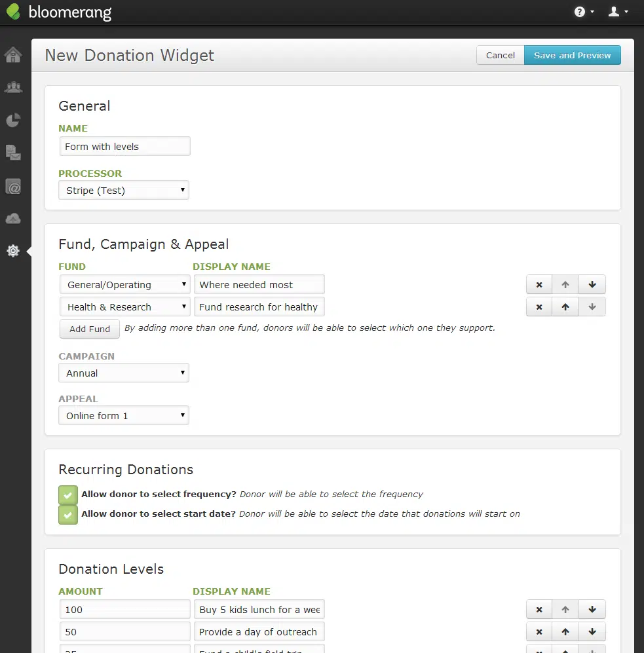Open the Reports pie chart icon
The image size is (644, 653).
[13, 120]
